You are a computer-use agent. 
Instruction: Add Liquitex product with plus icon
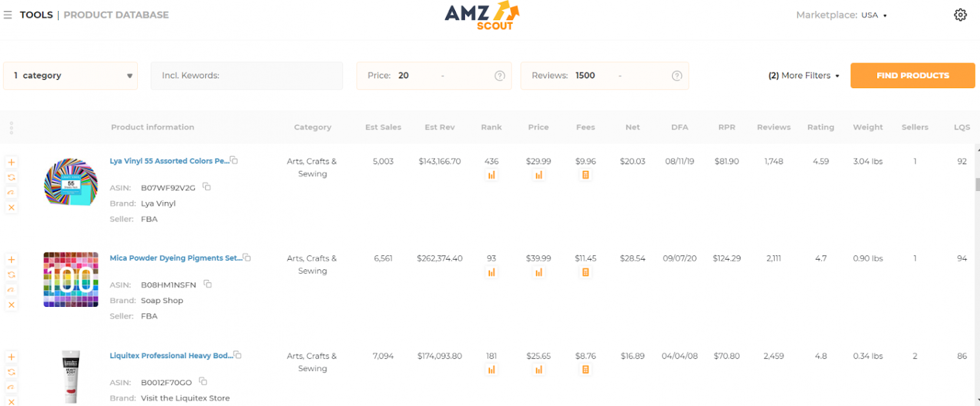click(x=12, y=357)
